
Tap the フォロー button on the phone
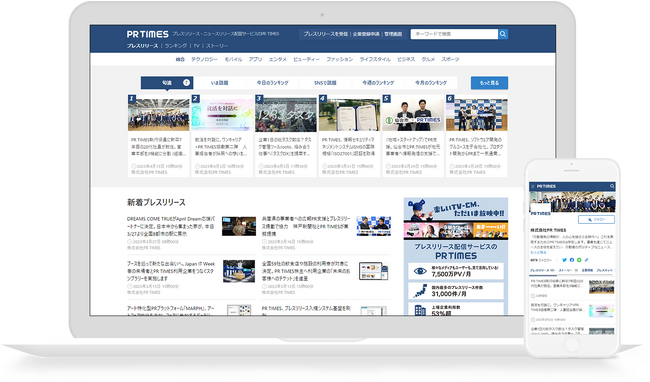pos(597,220)
